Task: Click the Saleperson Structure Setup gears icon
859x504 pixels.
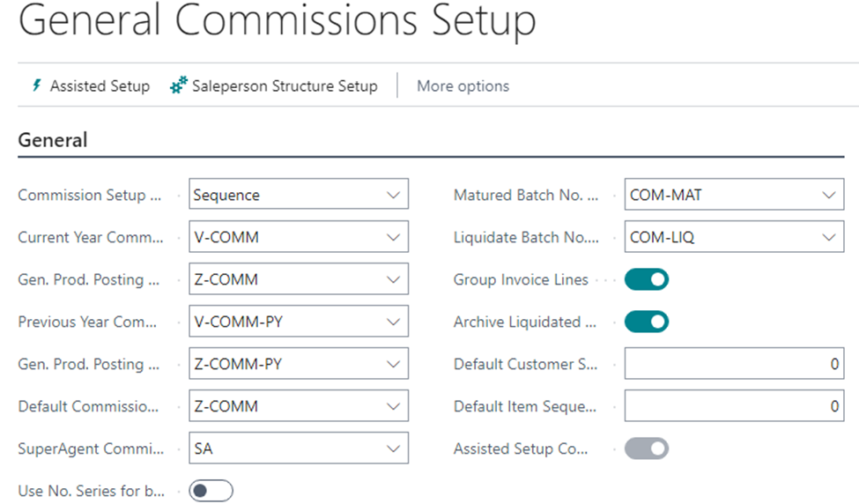Action: tap(179, 85)
